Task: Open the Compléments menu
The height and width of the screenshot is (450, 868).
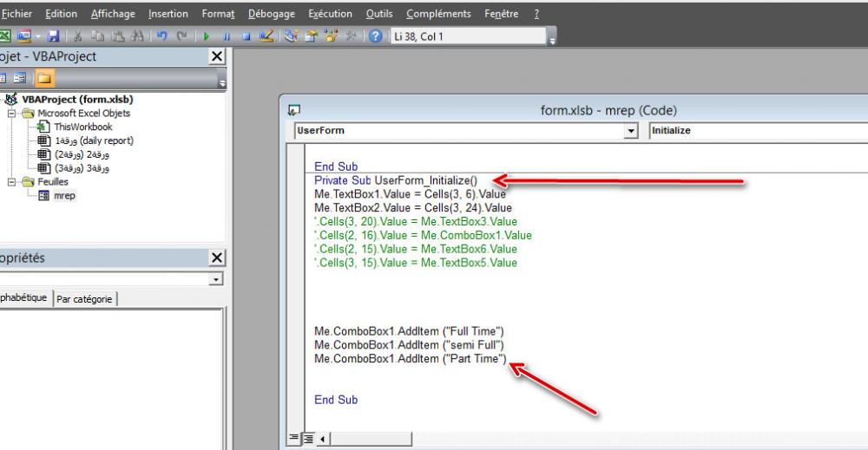Action: (438, 14)
